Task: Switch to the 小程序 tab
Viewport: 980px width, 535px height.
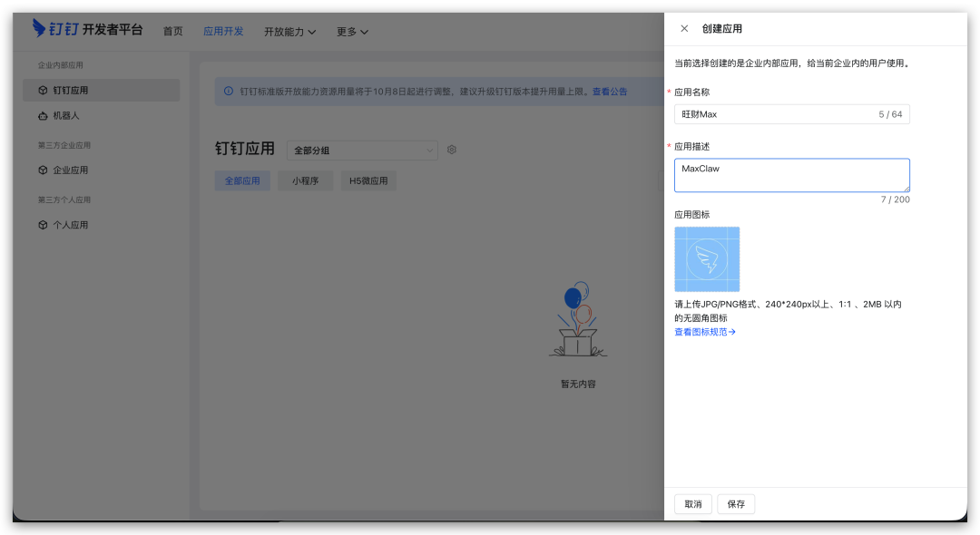Action: [x=305, y=181]
